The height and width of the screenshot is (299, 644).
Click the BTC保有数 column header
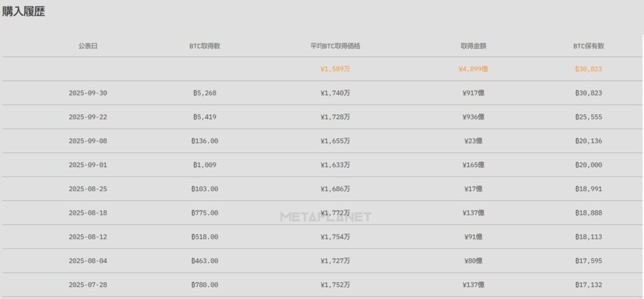589,46
